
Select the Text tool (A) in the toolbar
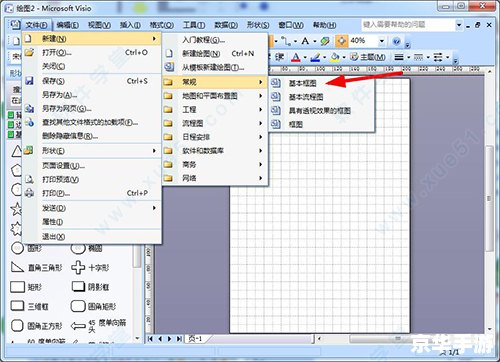click(305, 41)
